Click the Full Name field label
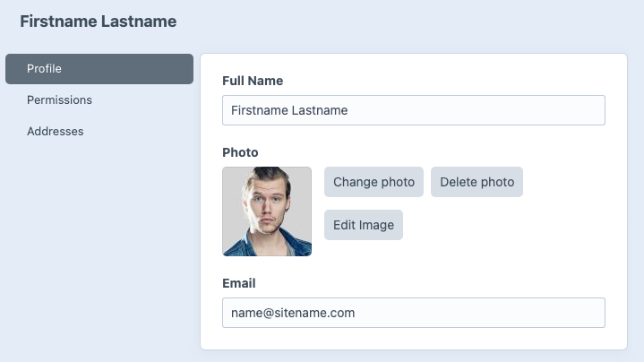644x362 pixels. point(253,81)
